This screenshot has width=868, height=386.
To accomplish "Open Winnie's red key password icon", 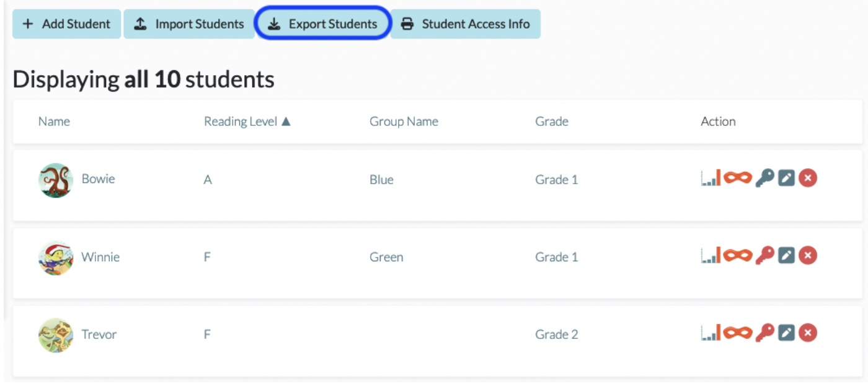I will point(764,255).
